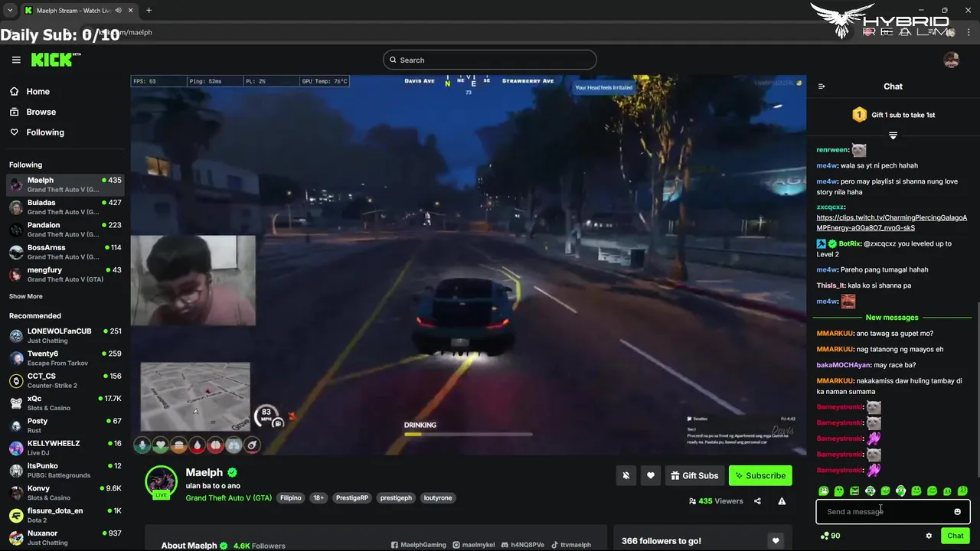Open maelmykel Instagram link
The height and width of the screenshot is (551, 980).
point(474,545)
